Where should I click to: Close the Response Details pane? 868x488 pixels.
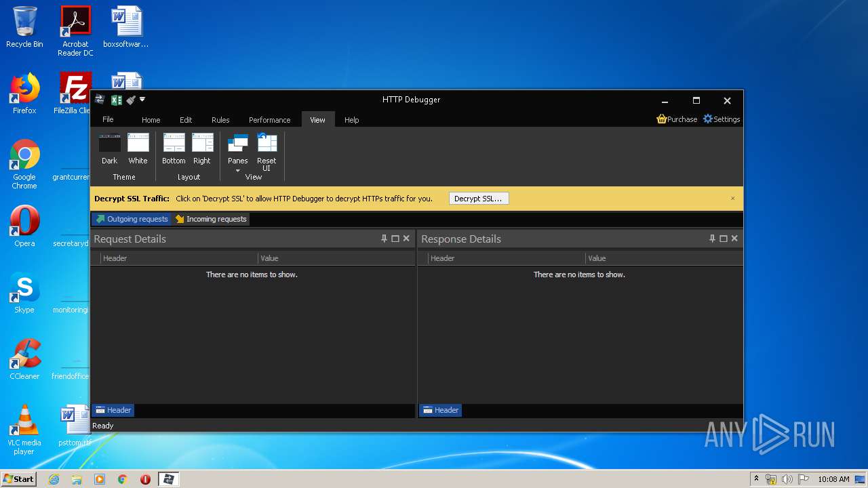(x=734, y=239)
